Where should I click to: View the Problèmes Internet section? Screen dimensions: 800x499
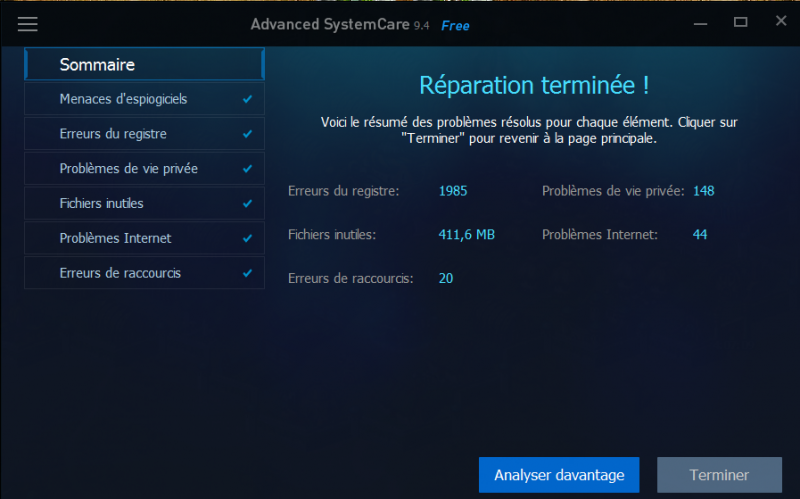click(x=115, y=239)
